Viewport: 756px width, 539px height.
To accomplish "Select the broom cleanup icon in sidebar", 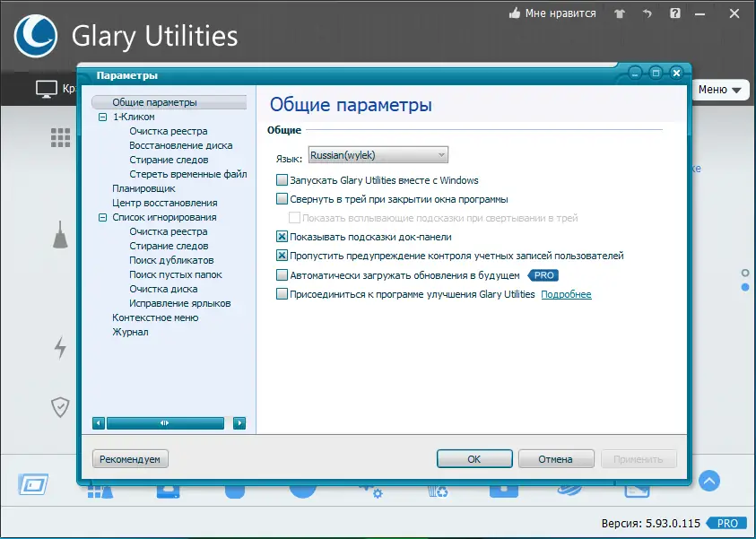I will point(60,235).
